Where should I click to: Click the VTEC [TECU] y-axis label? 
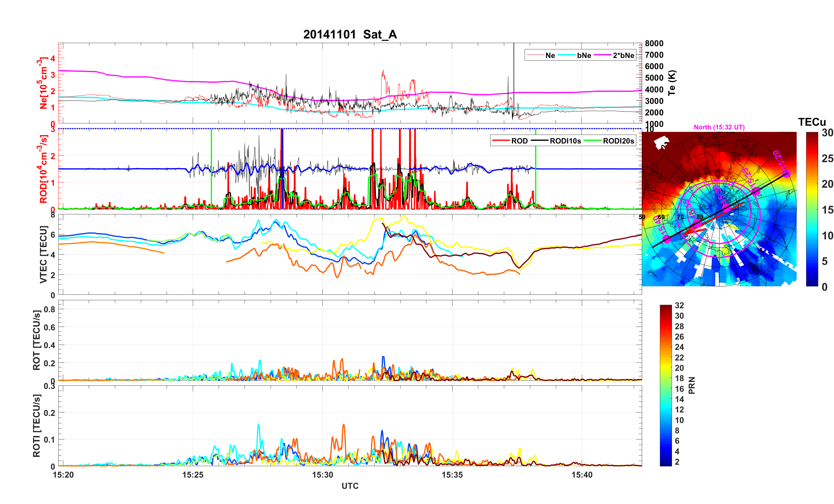pos(43,254)
